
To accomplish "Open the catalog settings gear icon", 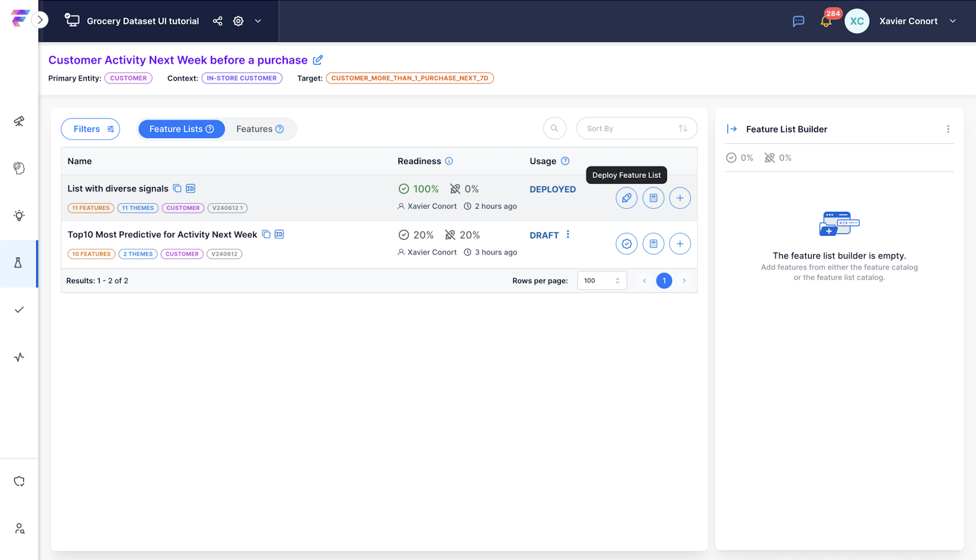I will coord(238,21).
